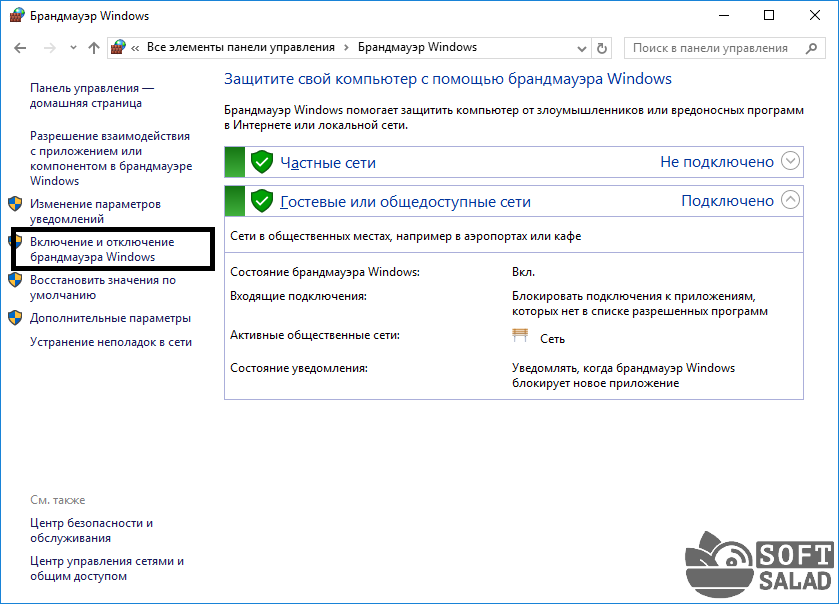Image resolution: width=839 pixels, height=604 pixels.
Task: Click shield icon beside 'Восстановить значения по умолчанию'
Action: (x=15, y=280)
